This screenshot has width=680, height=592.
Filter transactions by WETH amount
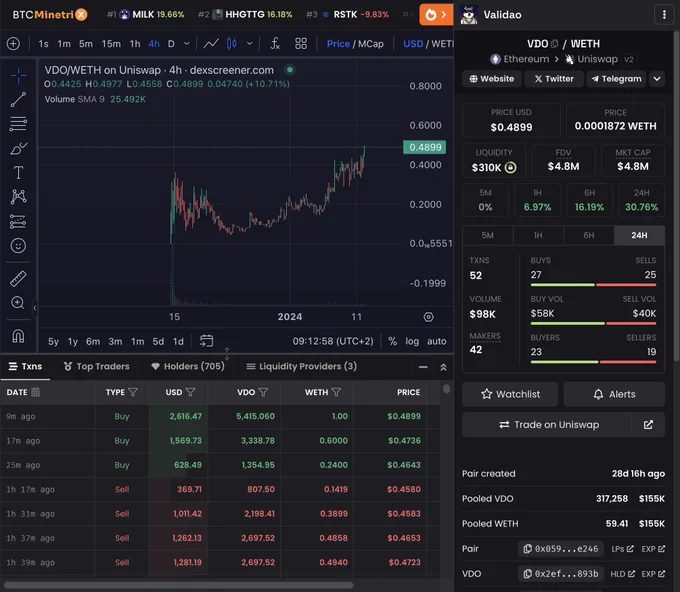click(x=336, y=392)
